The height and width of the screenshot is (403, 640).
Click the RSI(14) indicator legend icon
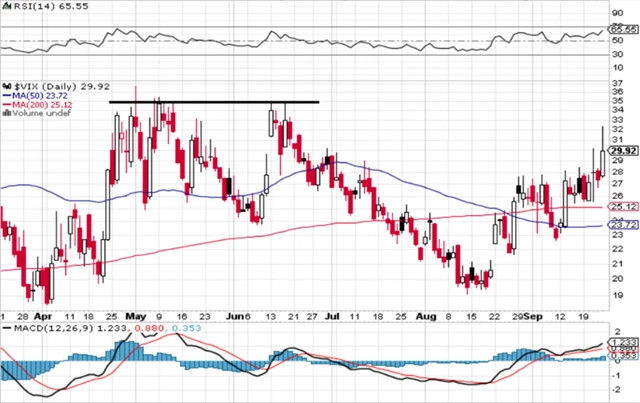click(5, 5)
